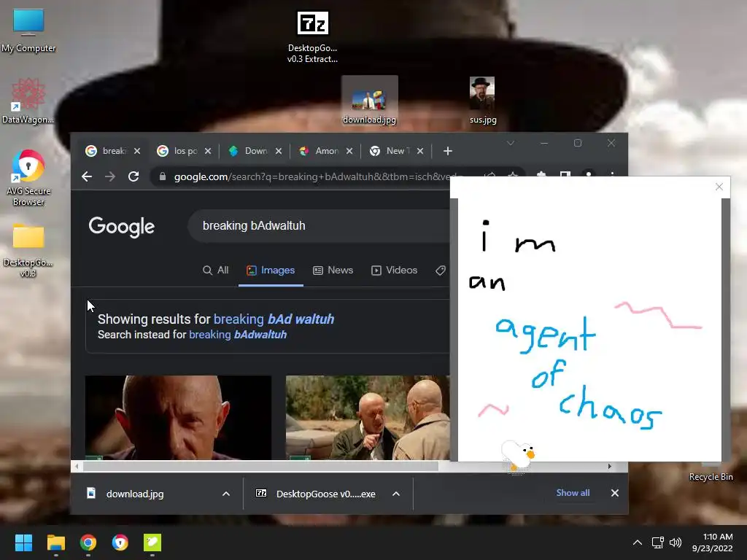The height and width of the screenshot is (560, 747).
Task: Open DesktopGoose v0.3 Extract 7z icon
Action: pos(312,37)
